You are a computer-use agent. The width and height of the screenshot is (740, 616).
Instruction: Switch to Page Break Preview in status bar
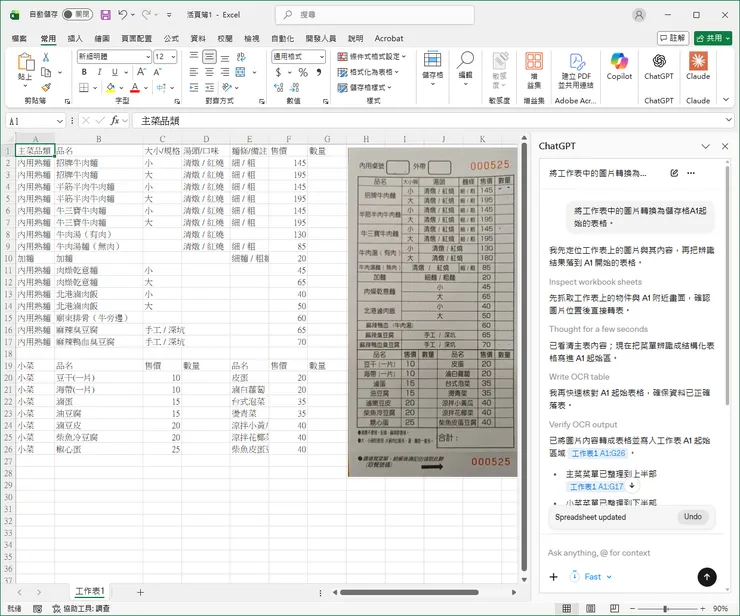[x=614, y=608]
